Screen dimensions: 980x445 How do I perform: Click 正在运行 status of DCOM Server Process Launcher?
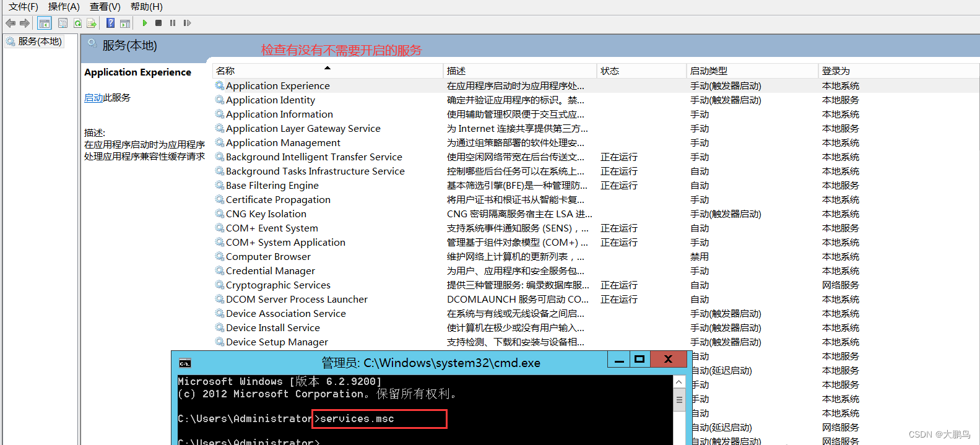pos(619,300)
